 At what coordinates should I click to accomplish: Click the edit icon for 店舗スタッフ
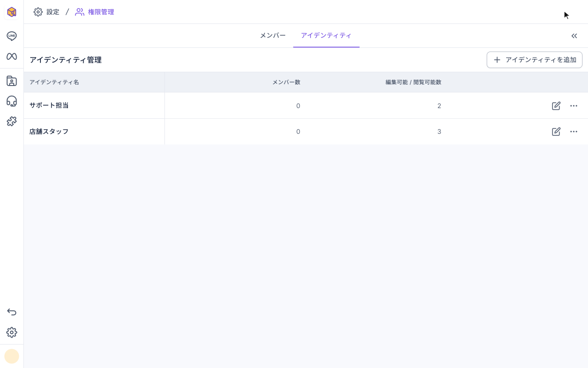click(x=556, y=132)
